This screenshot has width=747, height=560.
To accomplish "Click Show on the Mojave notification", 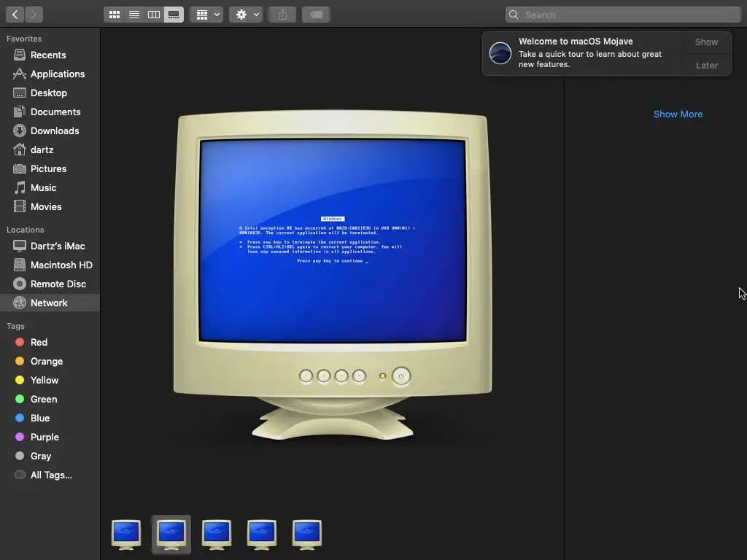I will point(706,42).
